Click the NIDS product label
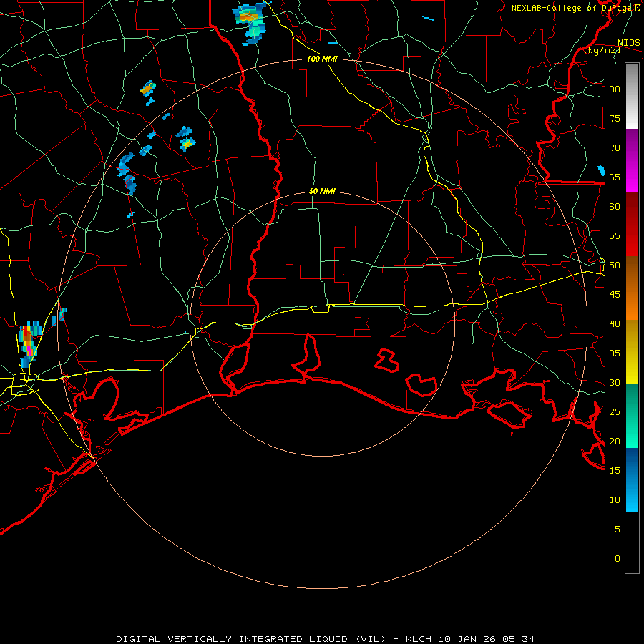Screen dimensions: 644x644 [x=629, y=43]
